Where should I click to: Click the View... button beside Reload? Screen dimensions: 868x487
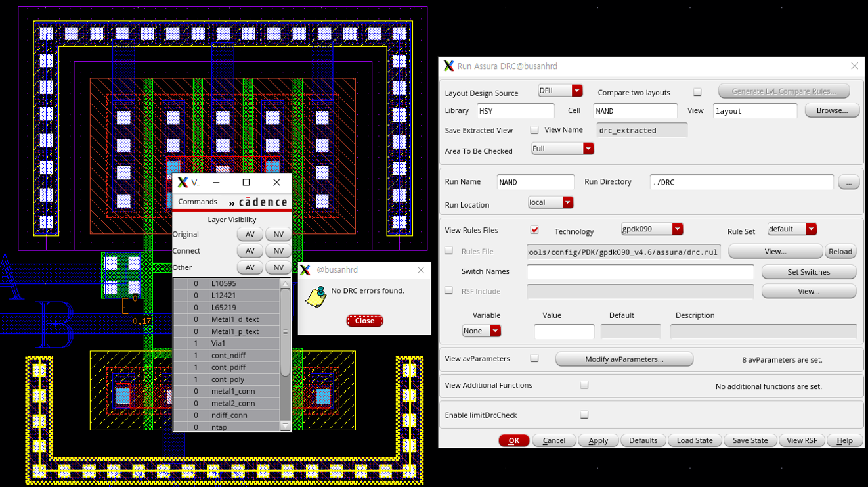point(775,251)
